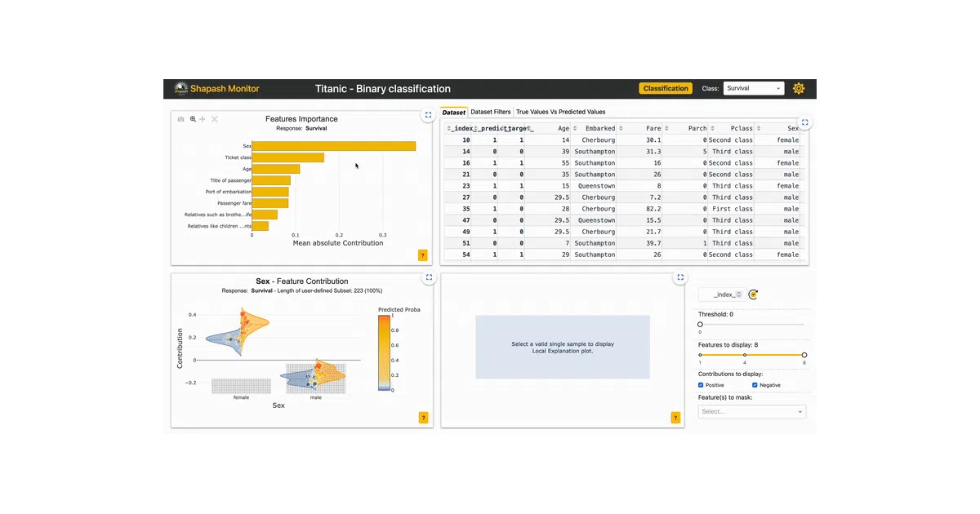Click the refresh icon beside _index_ field

753,295
